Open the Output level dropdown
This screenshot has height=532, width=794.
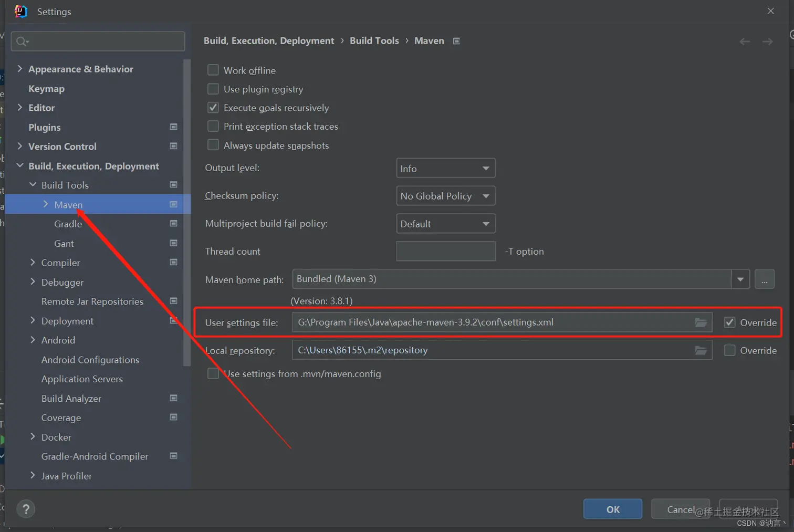445,168
